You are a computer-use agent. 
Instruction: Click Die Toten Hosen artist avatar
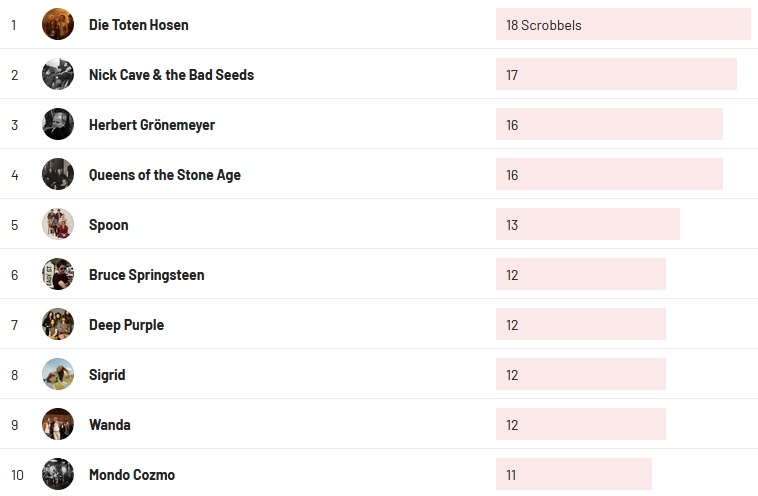(58, 24)
